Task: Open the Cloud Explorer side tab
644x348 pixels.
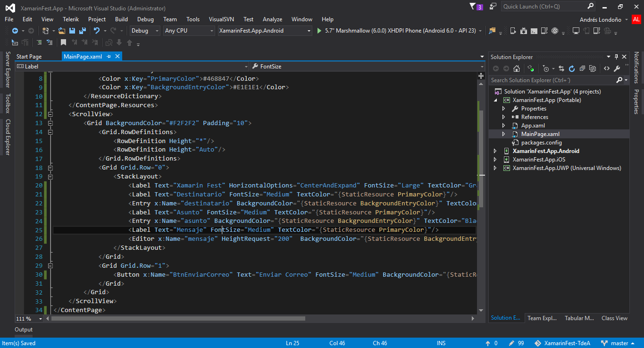Action: [x=8, y=137]
